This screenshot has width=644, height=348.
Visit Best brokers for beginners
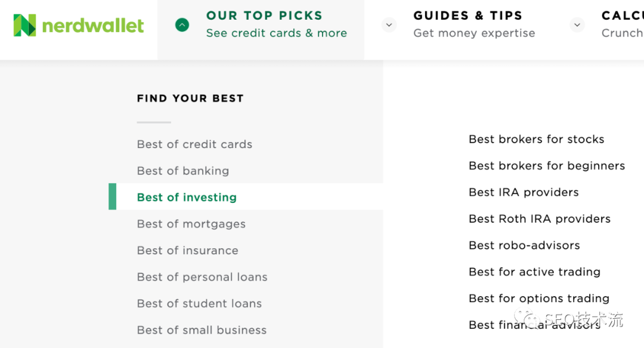(x=547, y=166)
